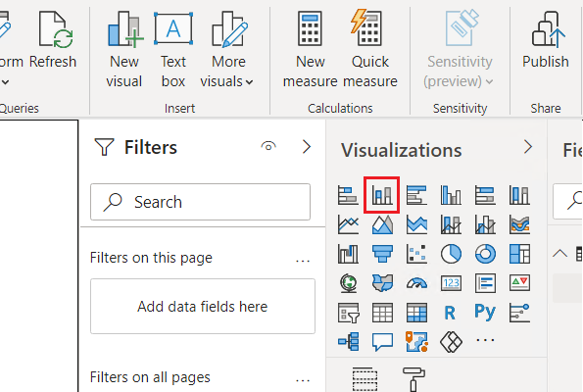The height and width of the screenshot is (392, 583).
Task: Choose the Pie chart visual
Action: [x=451, y=254]
